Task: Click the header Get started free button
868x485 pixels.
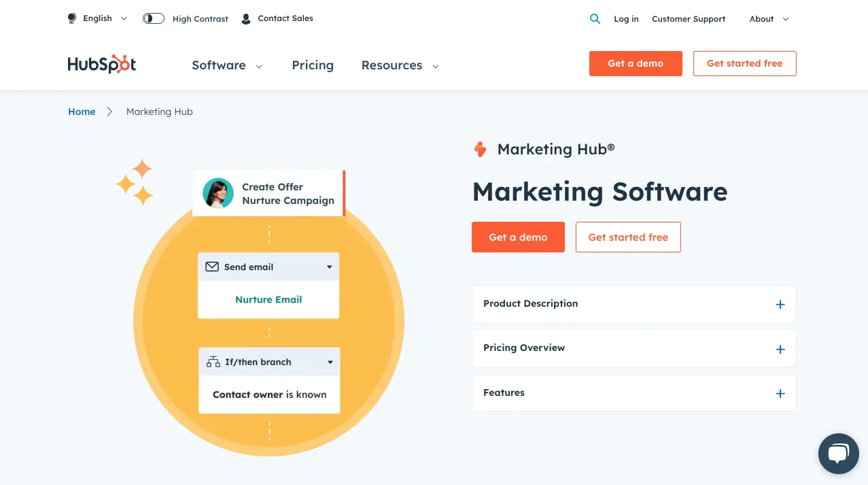Action: (x=744, y=63)
